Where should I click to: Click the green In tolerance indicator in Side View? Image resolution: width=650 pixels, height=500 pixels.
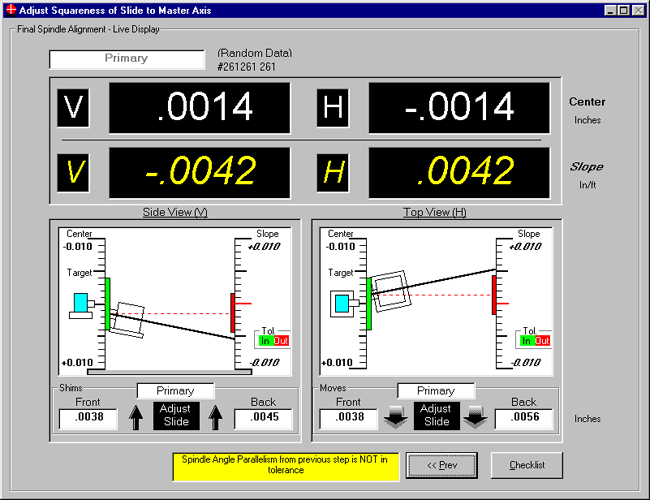[x=266, y=341]
